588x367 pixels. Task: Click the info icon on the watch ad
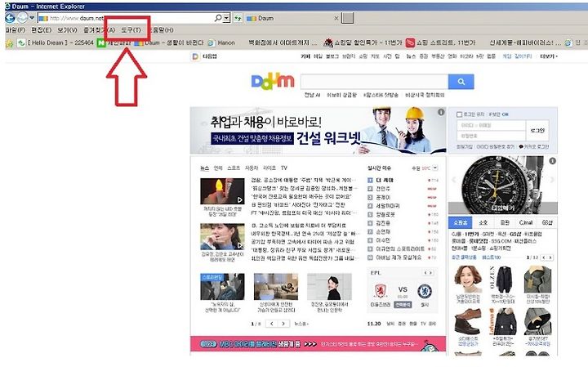coord(552,161)
